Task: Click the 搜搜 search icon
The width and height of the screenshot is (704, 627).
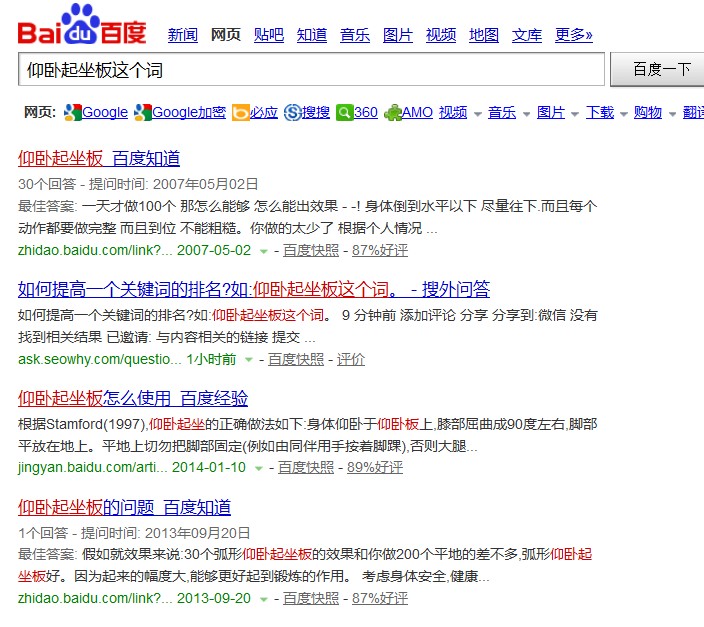Action: pos(293,113)
